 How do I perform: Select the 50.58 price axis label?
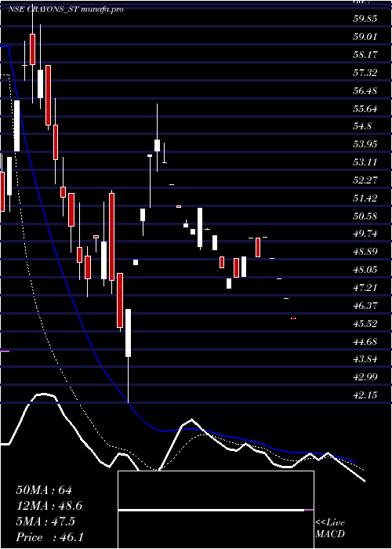click(365, 216)
